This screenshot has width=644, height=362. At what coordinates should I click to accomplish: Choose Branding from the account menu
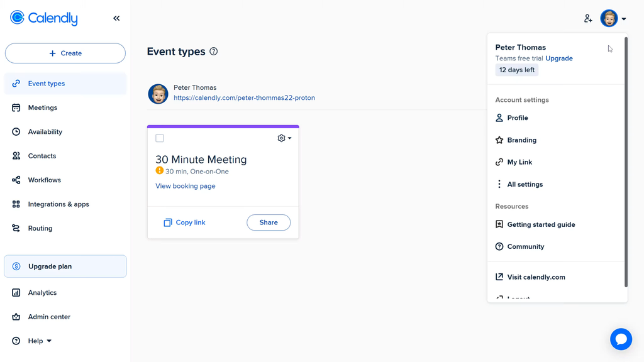tap(521, 140)
